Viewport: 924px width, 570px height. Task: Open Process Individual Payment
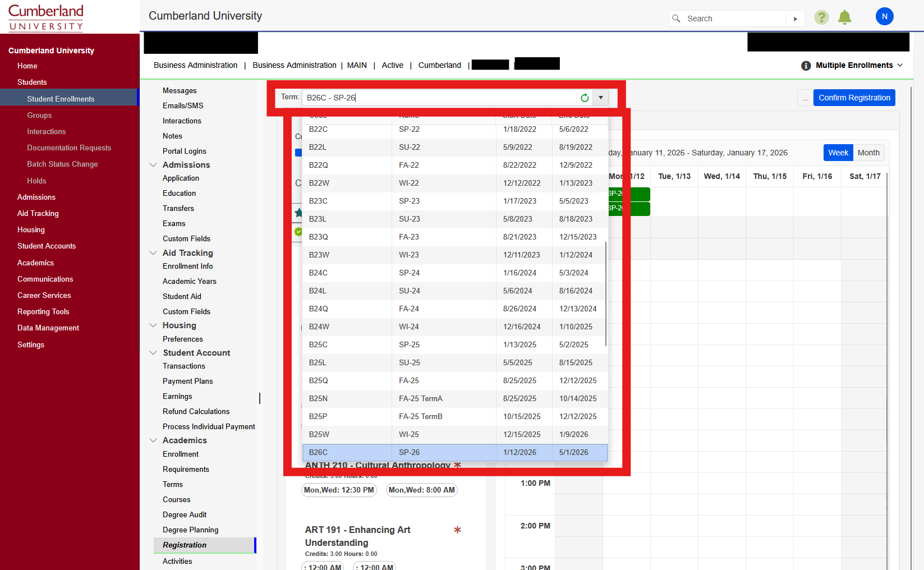[x=209, y=426]
